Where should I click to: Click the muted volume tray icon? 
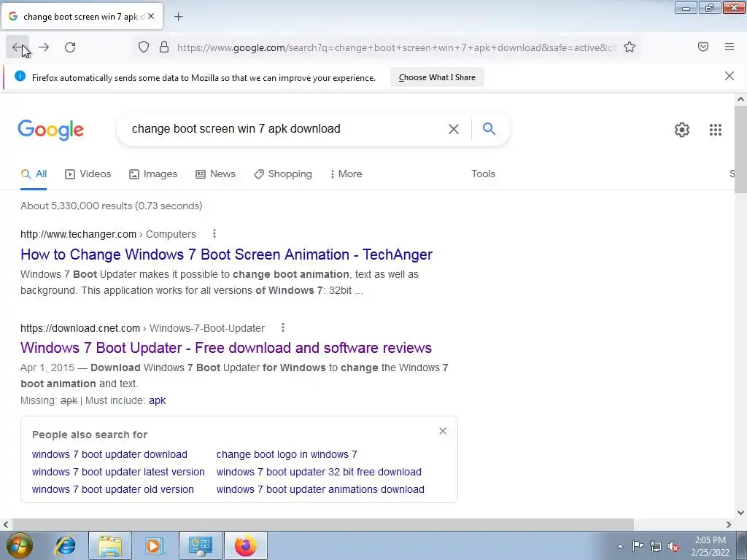(673, 547)
